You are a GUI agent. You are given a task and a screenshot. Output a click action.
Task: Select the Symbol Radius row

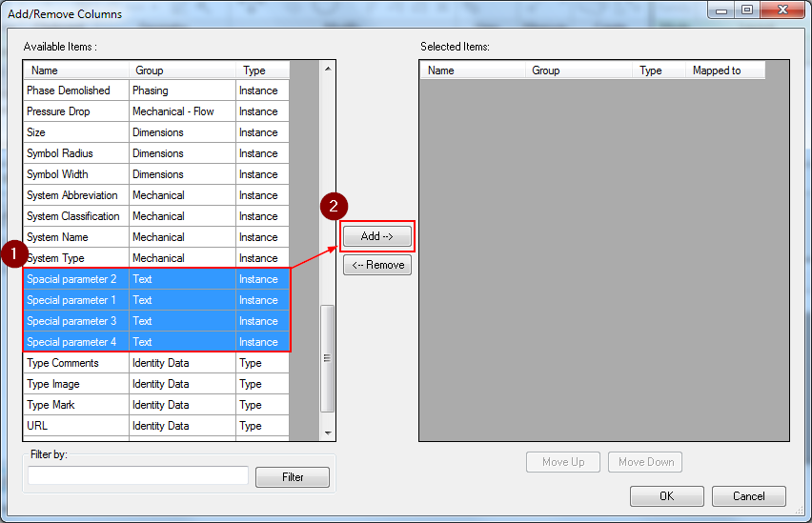(156, 153)
